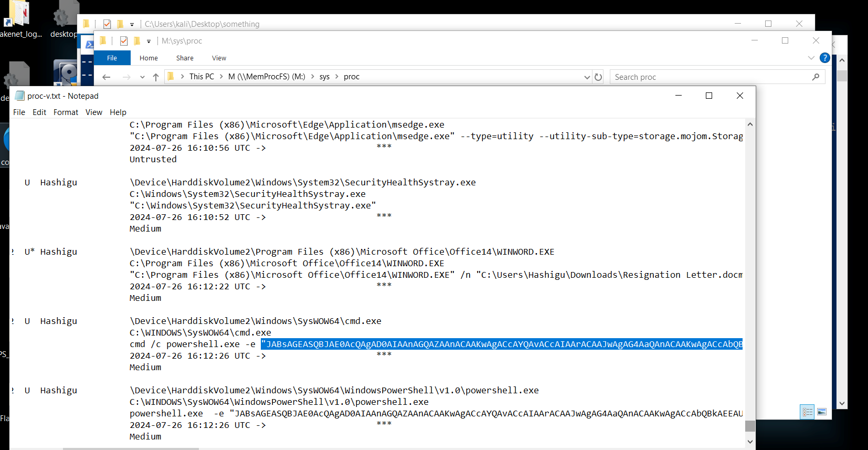Open the blue File tab in Explorer
This screenshot has height=450, width=868.
112,58
